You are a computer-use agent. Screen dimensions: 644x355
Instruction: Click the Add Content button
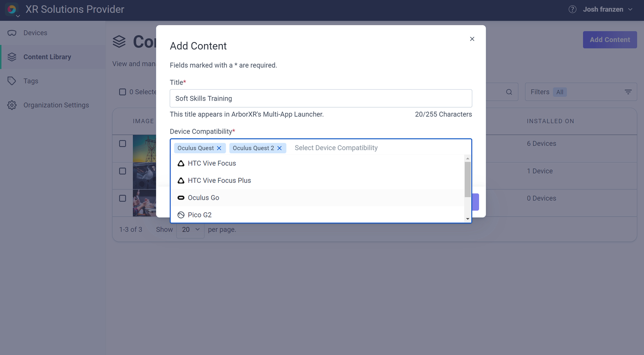coord(610,40)
